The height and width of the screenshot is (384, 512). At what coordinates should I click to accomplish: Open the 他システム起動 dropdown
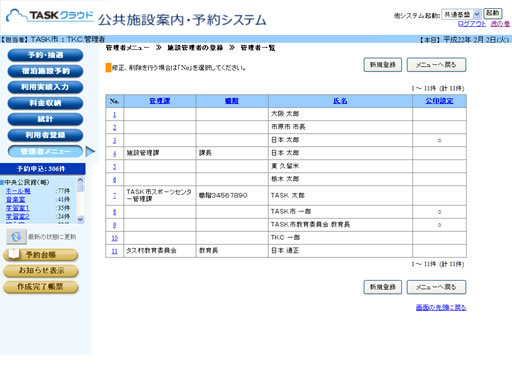point(462,14)
